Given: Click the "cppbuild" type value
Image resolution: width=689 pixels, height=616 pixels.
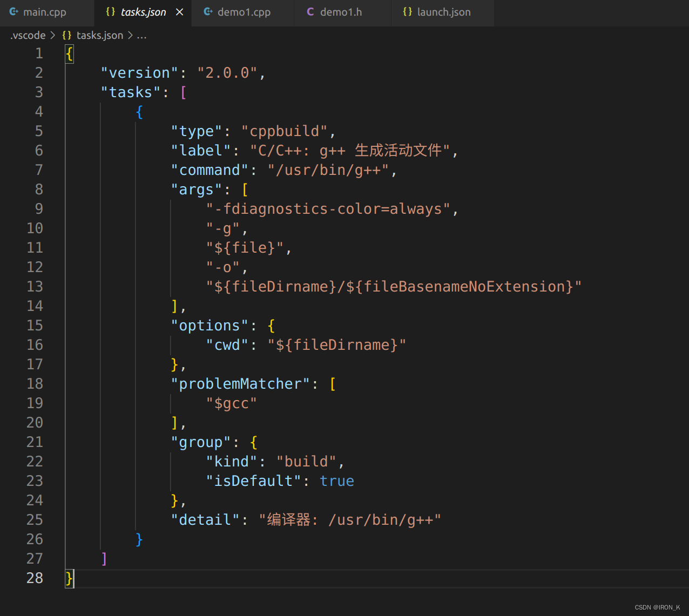Looking at the screenshot, I should pos(285,131).
